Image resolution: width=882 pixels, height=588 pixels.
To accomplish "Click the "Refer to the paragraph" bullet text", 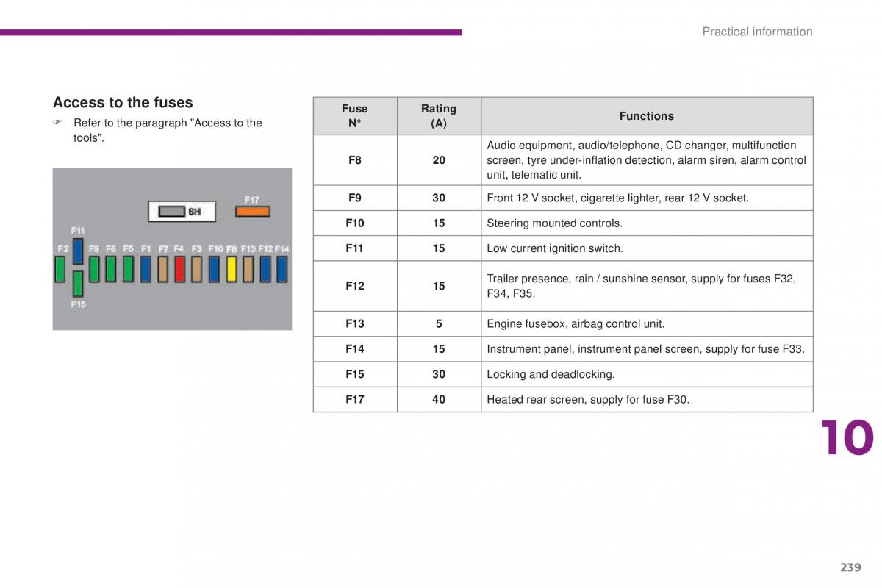I will point(168,130).
